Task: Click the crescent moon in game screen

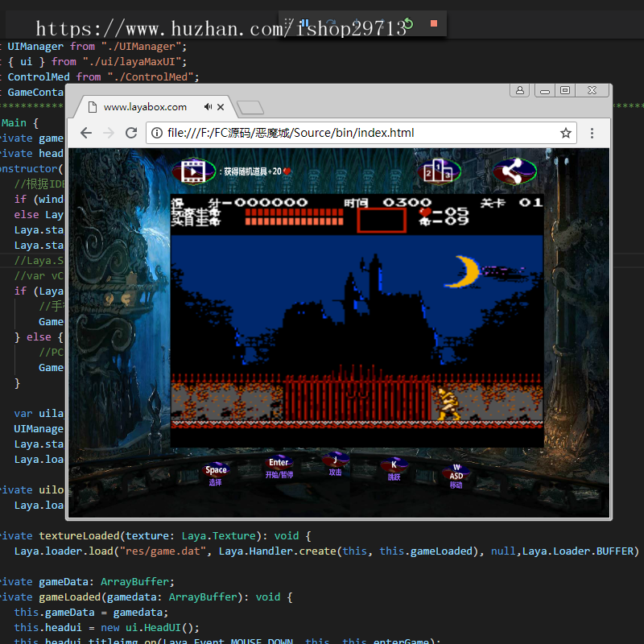Action: 463,271
